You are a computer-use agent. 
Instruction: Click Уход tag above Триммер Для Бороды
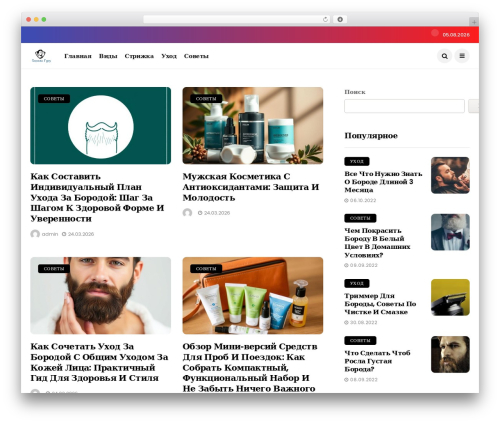click(357, 283)
